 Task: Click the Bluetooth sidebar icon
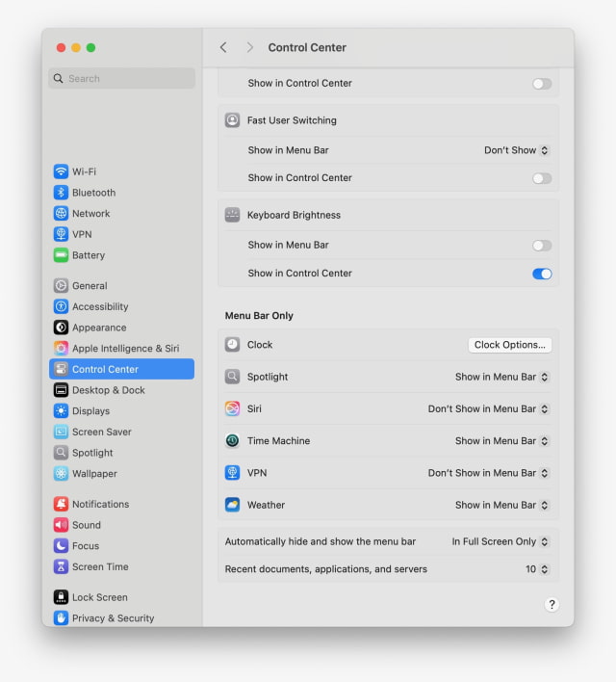point(61,193)
